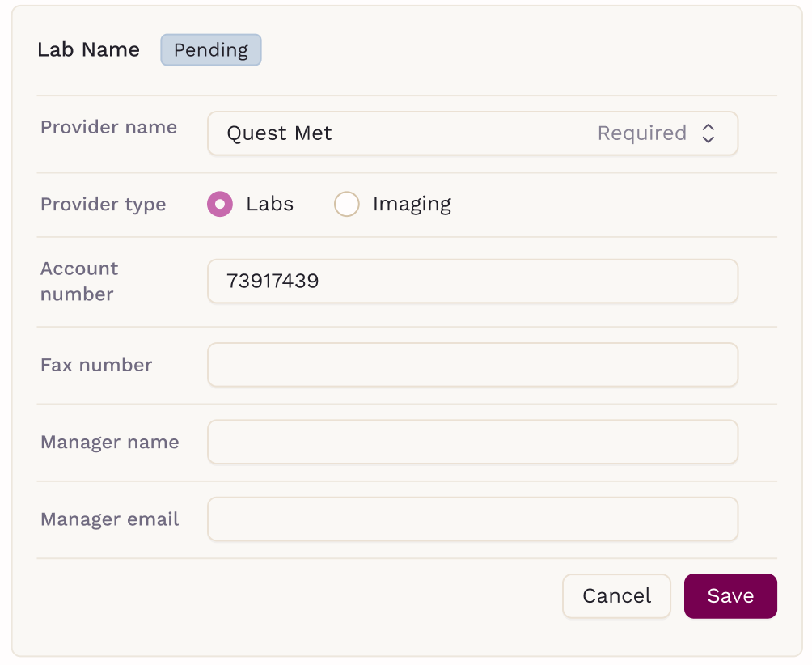Click into the Fax number field
Viewport: 812px width, 665px height.
coord(472,365)
